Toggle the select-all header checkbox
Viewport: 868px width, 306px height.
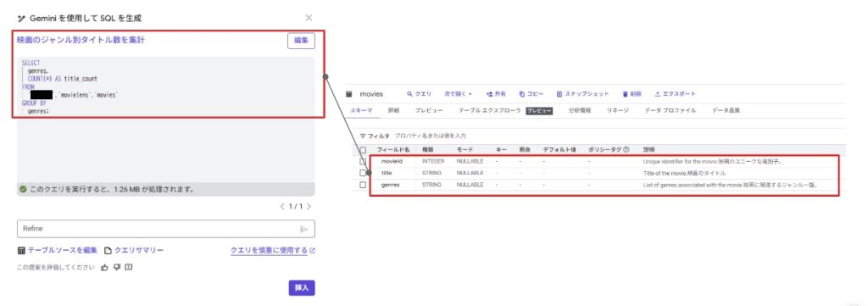click(x=363, y=150)
